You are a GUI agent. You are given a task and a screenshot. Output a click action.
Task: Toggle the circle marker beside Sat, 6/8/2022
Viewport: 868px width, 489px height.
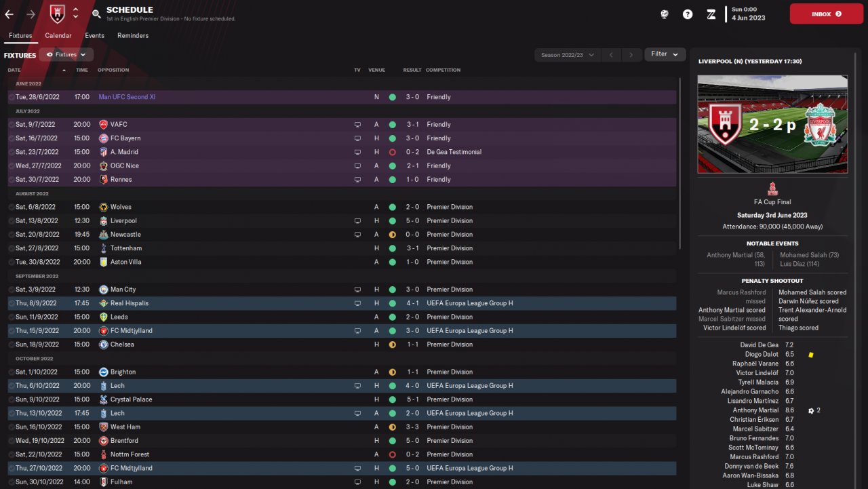pyautogui.click(x=11, y=207)
